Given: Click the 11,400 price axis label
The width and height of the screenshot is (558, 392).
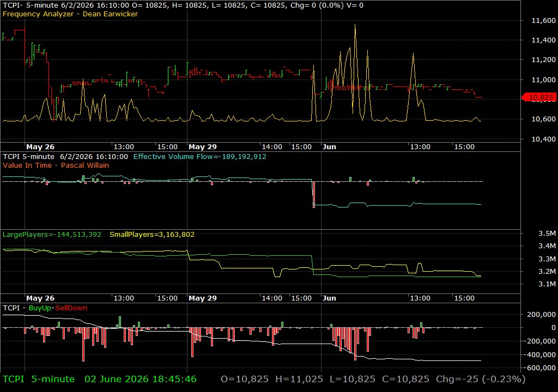Looking at the screenshot, I should coord(543,40).
